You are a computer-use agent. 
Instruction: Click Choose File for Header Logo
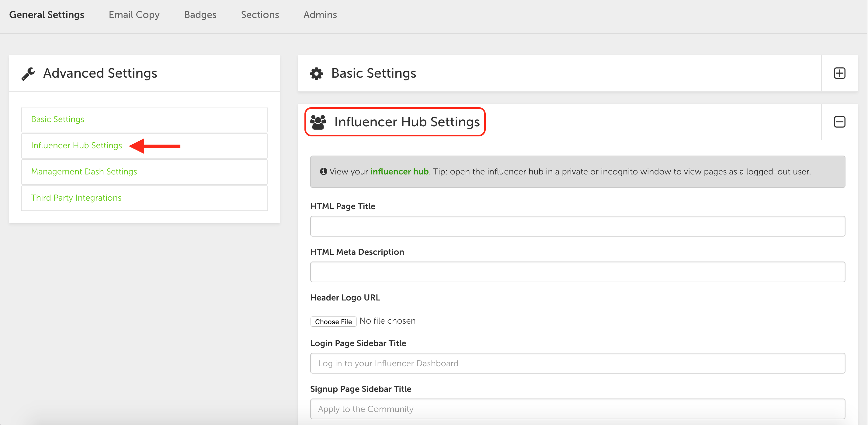(x=333, y=321)
